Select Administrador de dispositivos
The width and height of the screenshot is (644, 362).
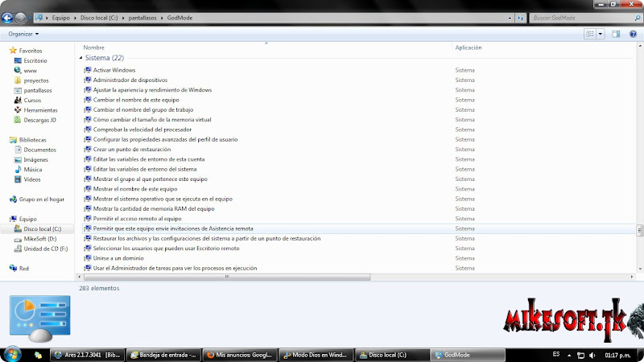point(130,80)
